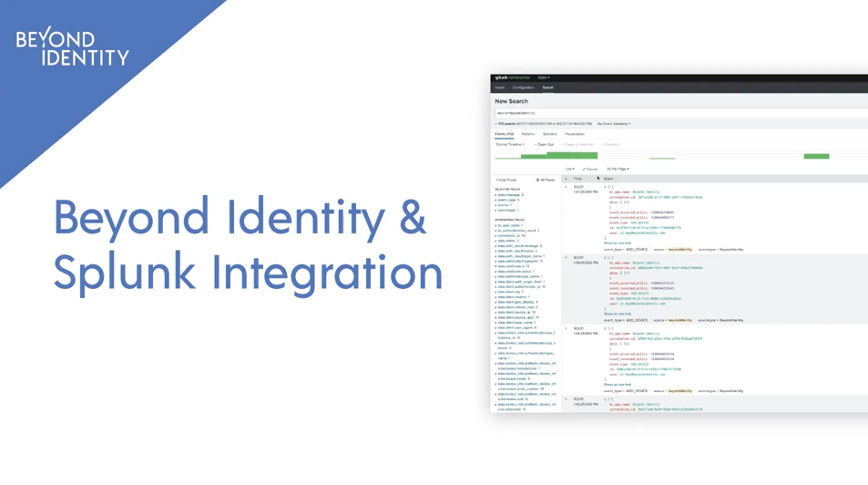Viewport: 868px width, 485px height.
Task: Click the bi_app_name interesting field
Action: click(509, 225)
